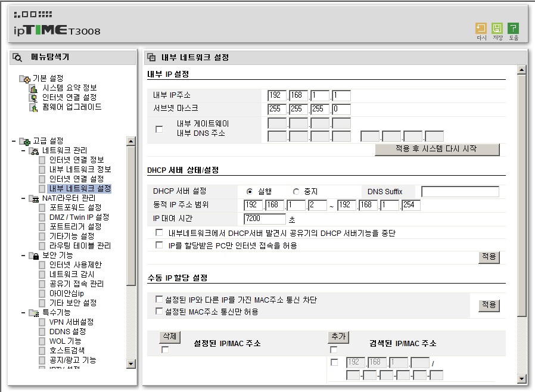The image size is (535, 392).
Task: Click the 메뉴탐색기 magnifier icon
Action: tap(17, 57)
